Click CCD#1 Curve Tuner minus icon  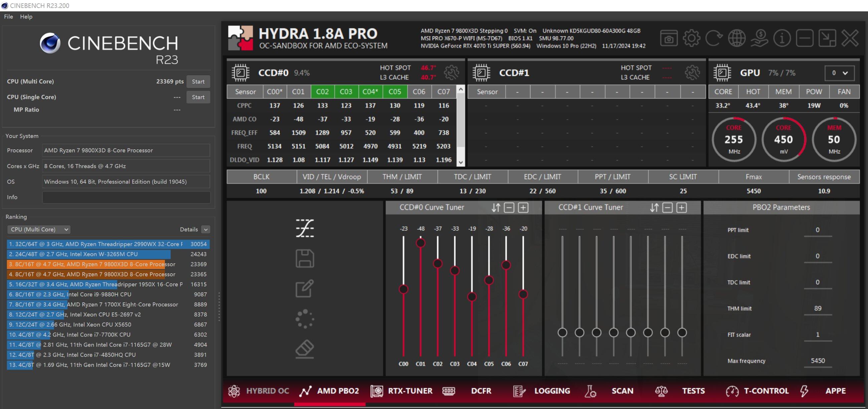(x=667, y=208)
